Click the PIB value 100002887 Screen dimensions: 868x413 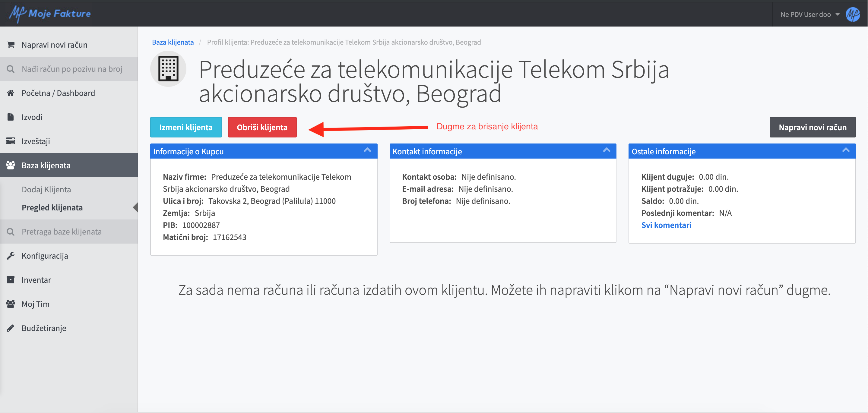201,225
